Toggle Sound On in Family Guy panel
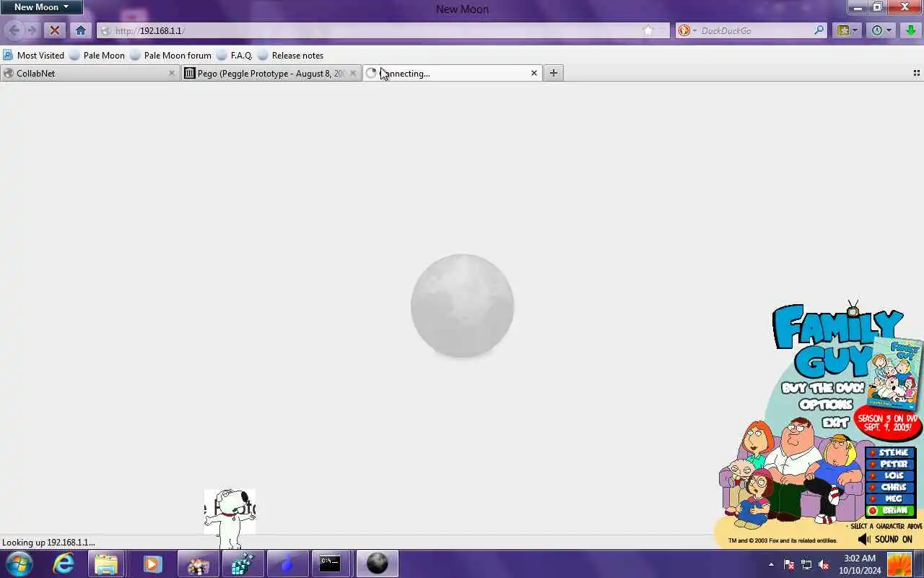The height and width of the screenshot is (578, 924). 885,539
